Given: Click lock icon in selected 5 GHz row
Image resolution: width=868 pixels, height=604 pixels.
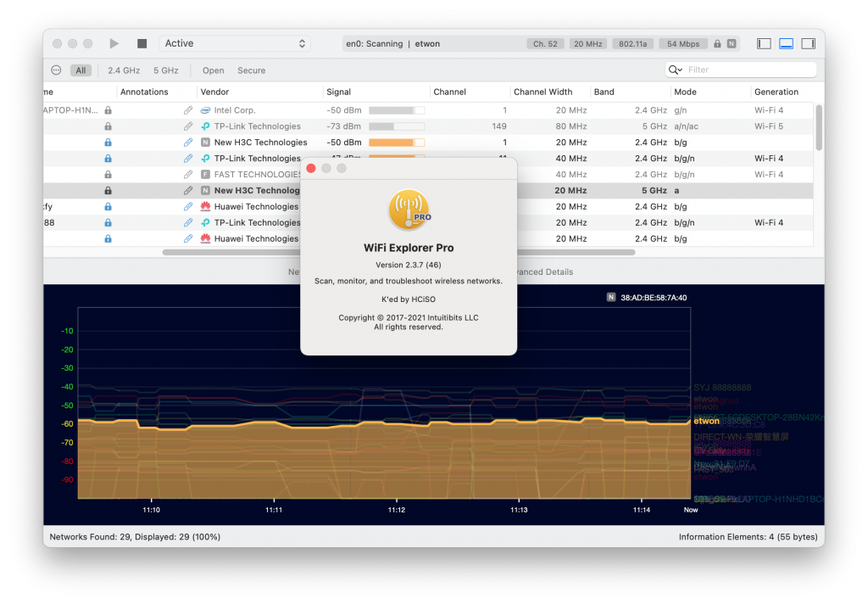Looking at the screenshot, I should (108, 191).
